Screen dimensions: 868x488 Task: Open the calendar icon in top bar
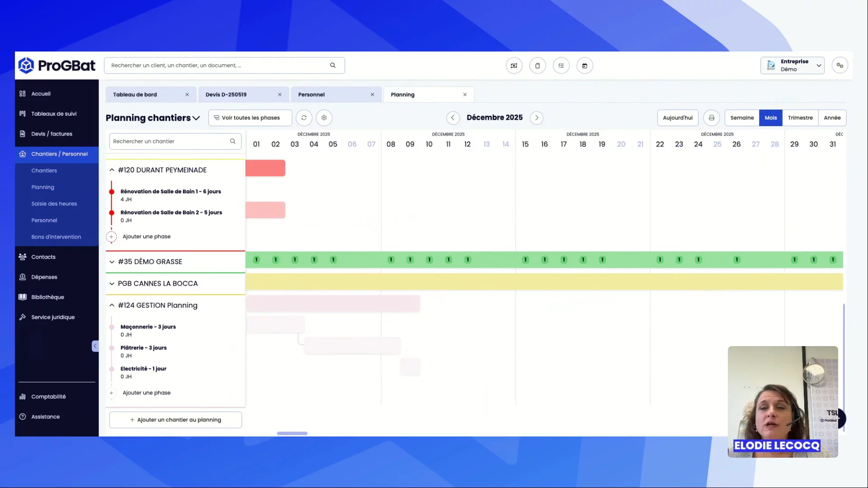coord(585,66)
